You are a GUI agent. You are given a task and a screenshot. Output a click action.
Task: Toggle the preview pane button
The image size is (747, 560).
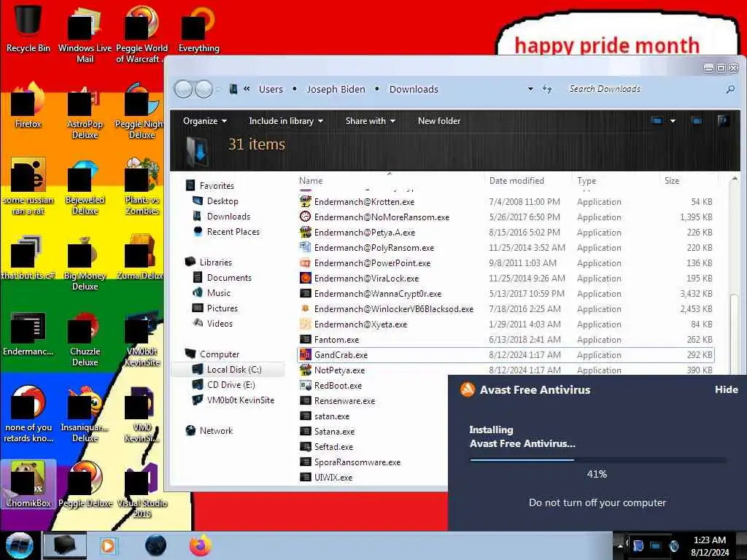tap(697, 121)
